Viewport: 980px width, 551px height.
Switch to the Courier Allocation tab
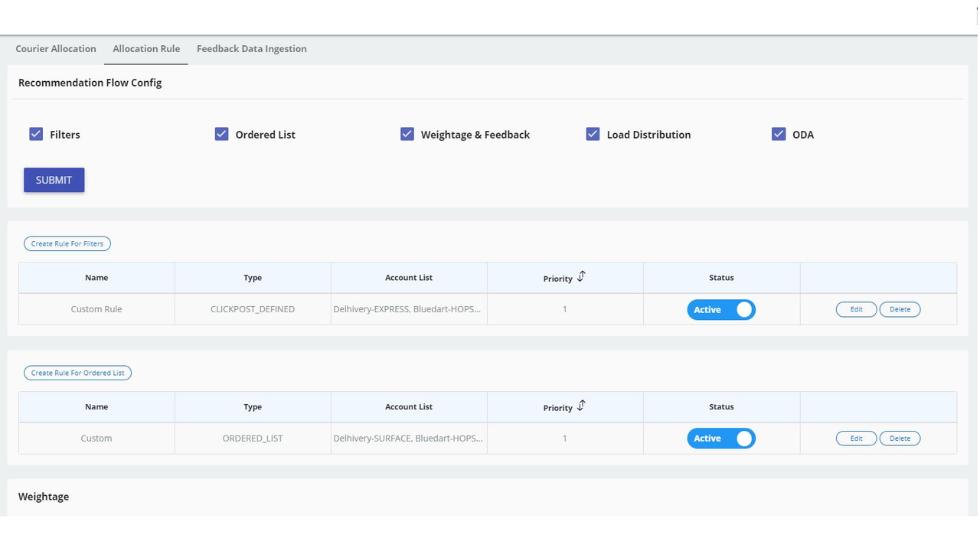55,48
